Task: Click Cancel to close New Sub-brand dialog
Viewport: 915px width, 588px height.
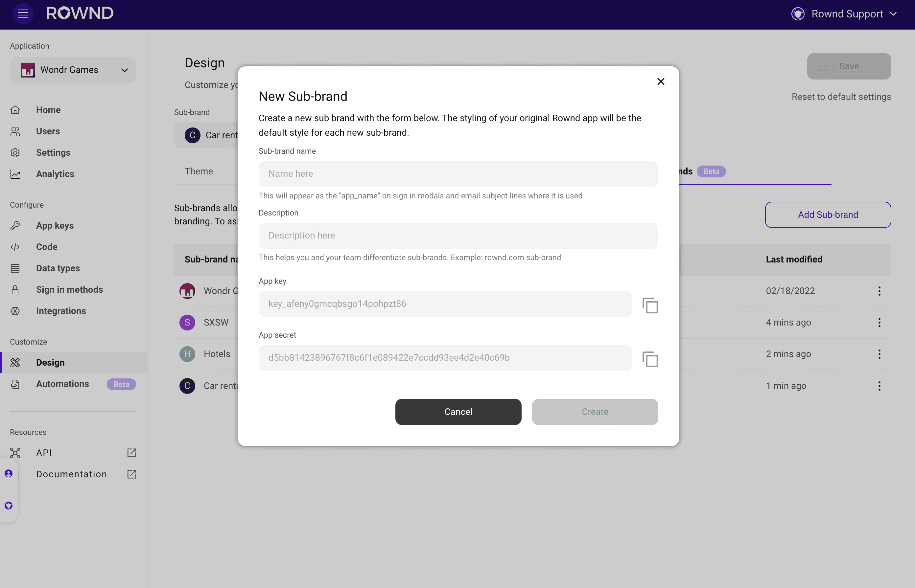Action: 458,411
